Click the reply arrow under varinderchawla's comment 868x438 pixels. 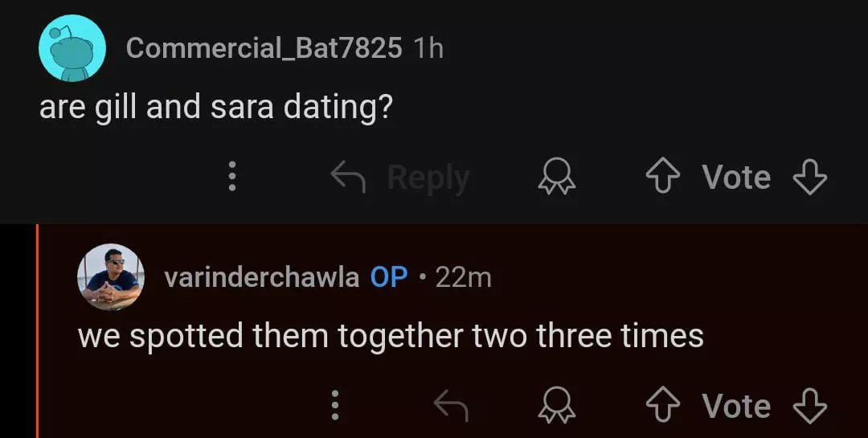coord(451,406)
